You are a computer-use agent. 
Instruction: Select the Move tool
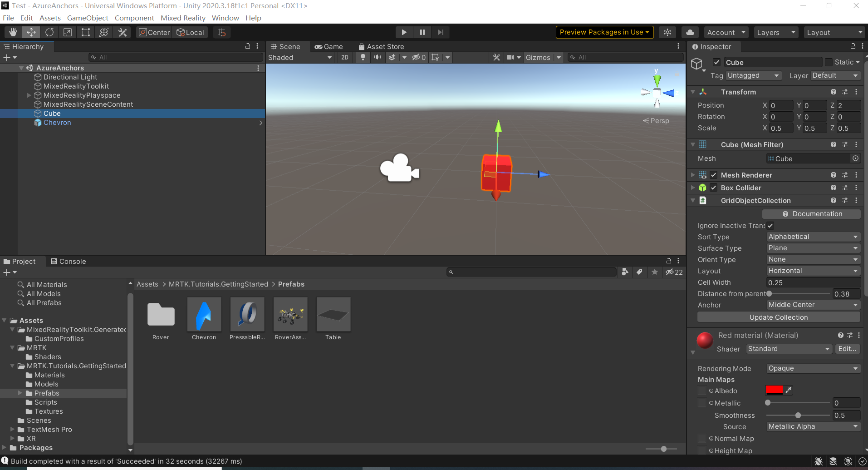(x=31, y=32)
